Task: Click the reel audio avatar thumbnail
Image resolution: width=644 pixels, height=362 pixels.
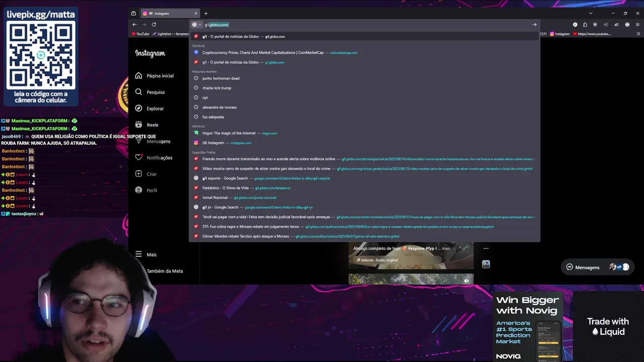Action: click(x=486, y=264)
